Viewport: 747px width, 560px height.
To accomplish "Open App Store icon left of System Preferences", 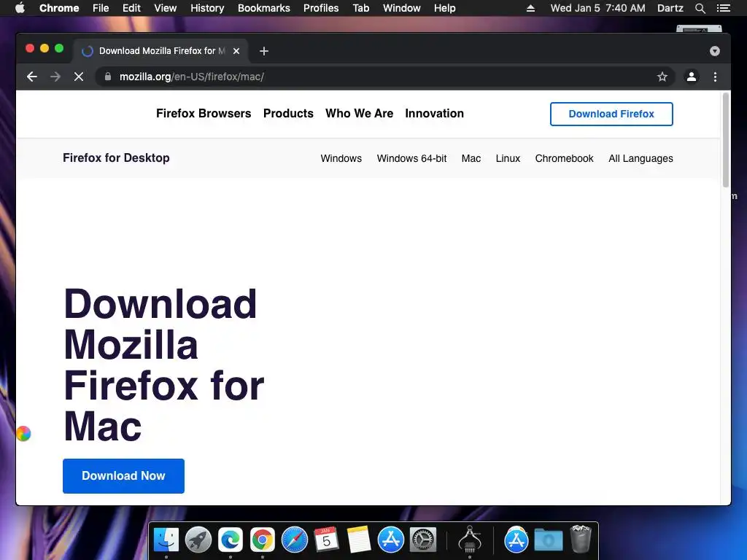I will pos(391,540).
